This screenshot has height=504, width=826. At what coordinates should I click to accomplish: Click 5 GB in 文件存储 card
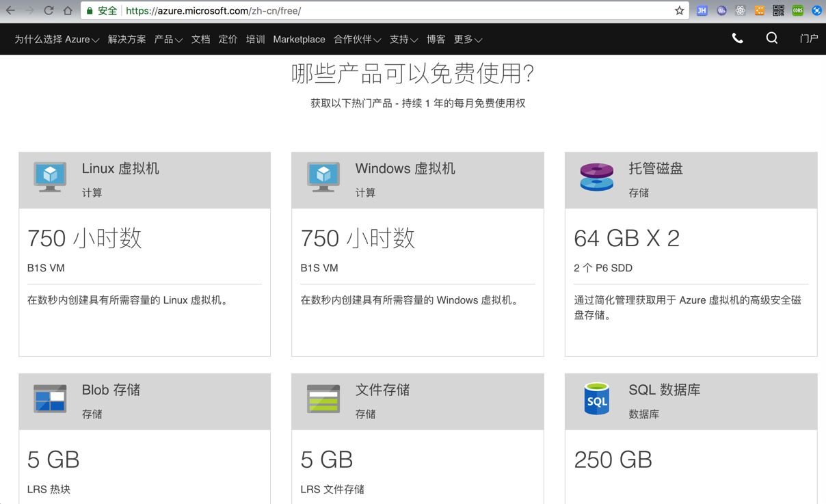coord(327,460)
